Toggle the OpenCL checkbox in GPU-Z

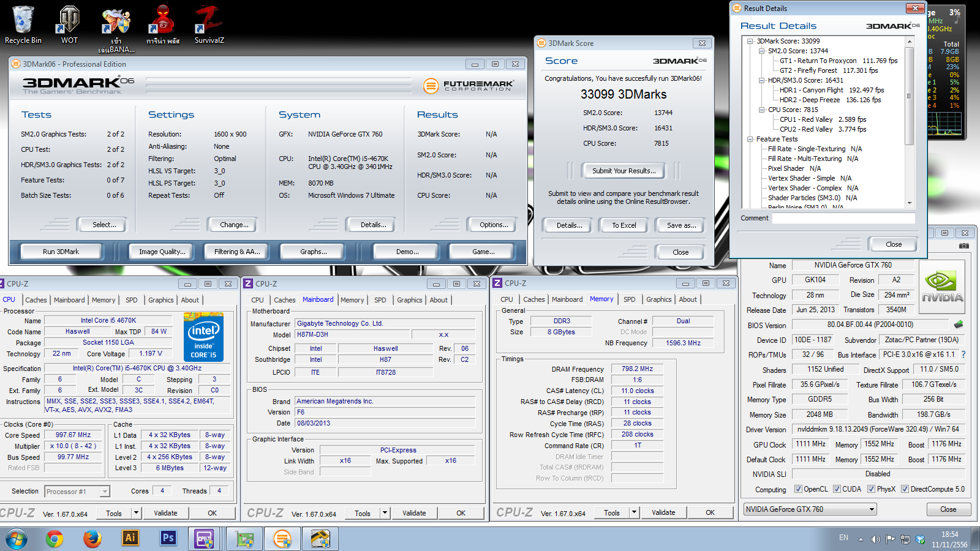coord(798,489)
